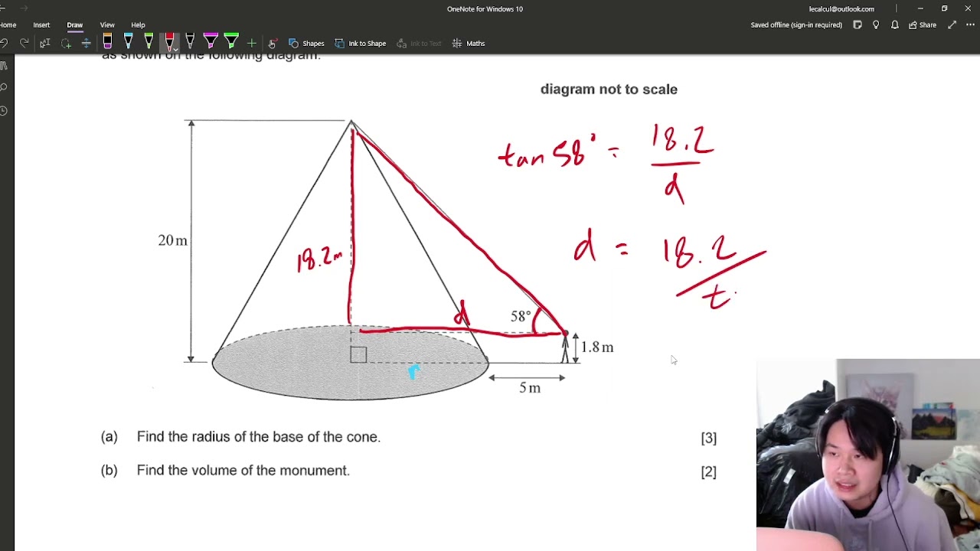Minimize the OneNote window
This screenshot has height=551, width=980.
tap(920, 8)
